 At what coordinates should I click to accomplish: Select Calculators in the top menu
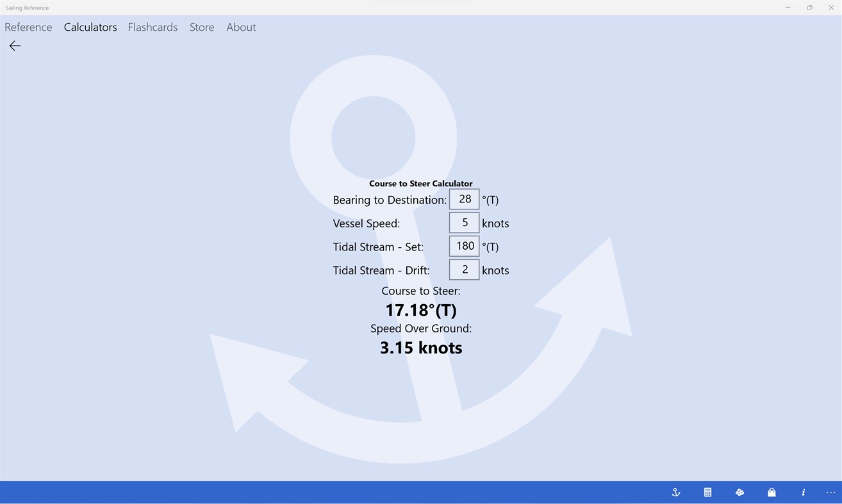(x=90, y=27)
